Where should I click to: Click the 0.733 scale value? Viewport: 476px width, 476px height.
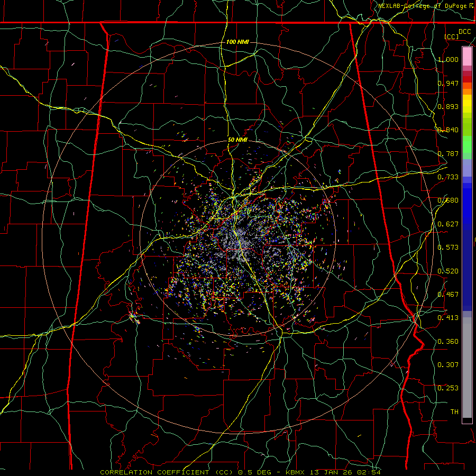(448, 177)
